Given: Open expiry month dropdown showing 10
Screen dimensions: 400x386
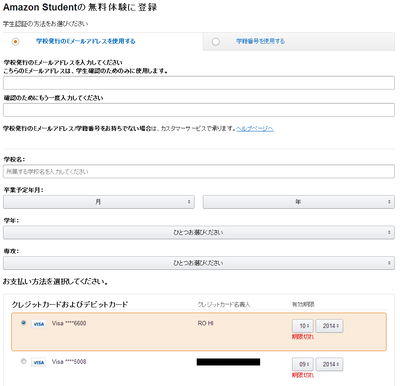Looking at the screenshot, I should 303,326.
